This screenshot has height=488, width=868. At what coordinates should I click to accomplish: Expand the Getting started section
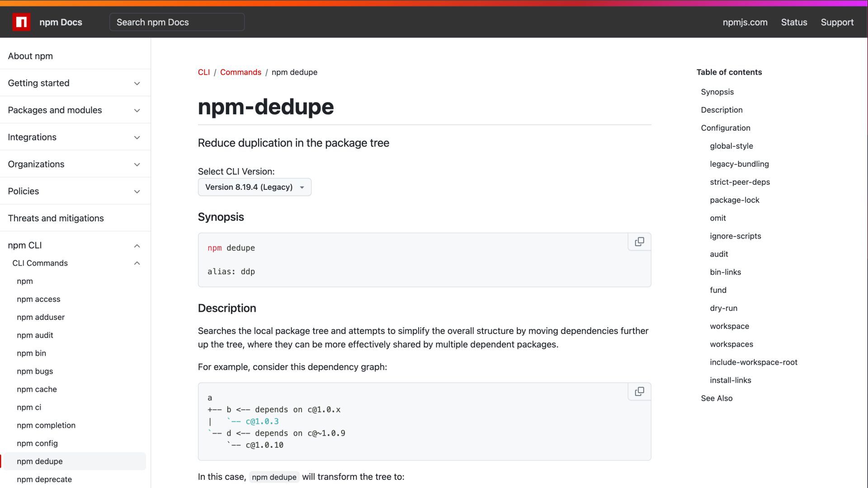(x=137, y=83)
